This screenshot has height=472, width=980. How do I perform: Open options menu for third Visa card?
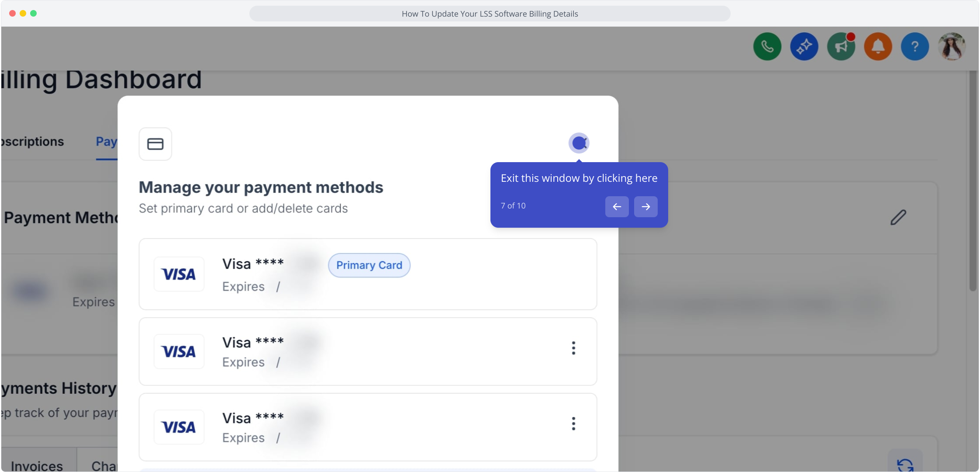coord(573,423)
